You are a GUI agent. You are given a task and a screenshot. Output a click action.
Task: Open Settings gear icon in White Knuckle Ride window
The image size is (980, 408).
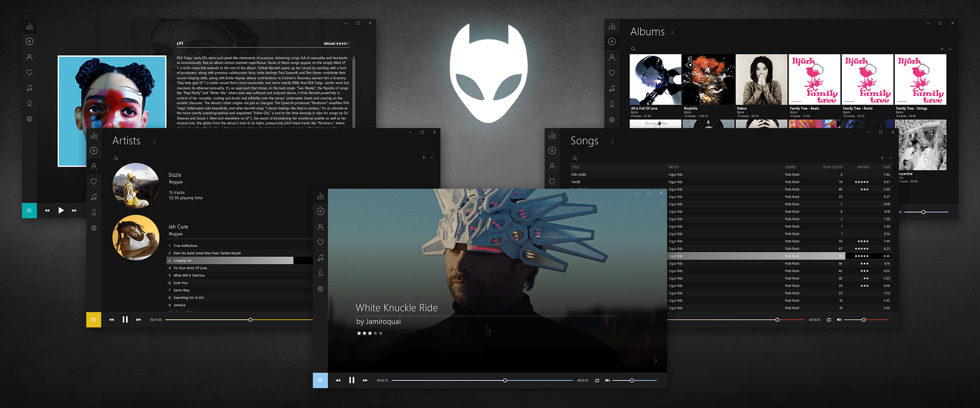[321, 289]
